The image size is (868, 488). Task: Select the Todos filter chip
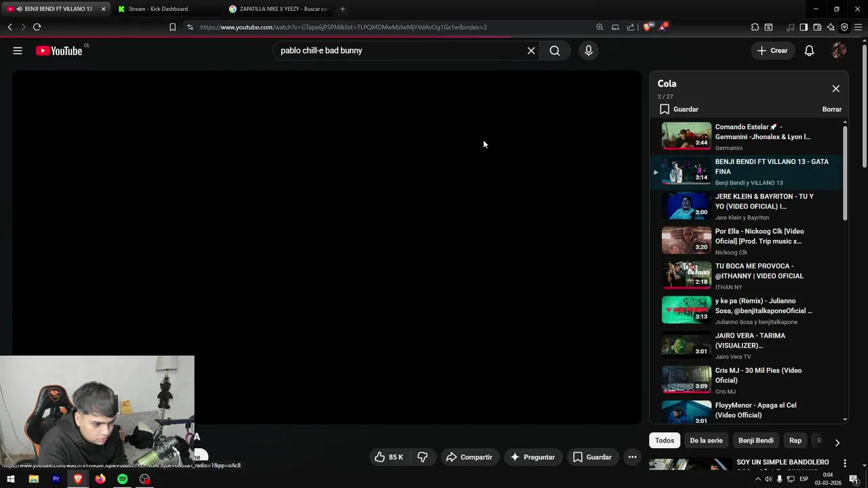point(665,441)
